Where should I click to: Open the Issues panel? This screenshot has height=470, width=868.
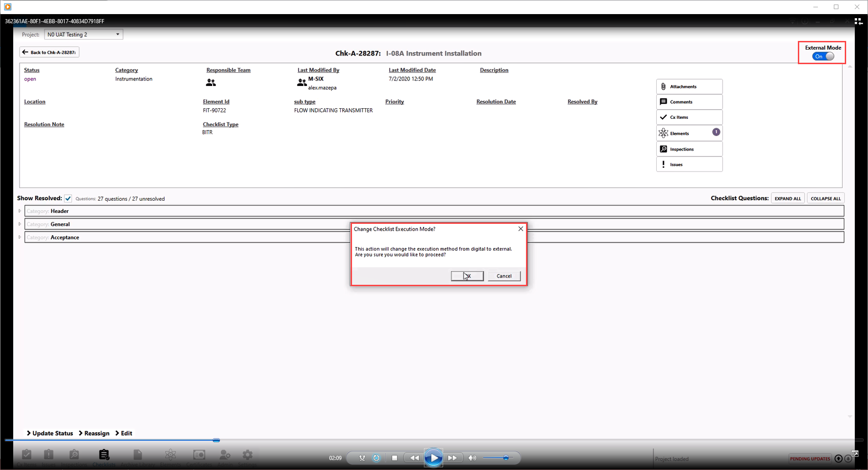pyautogui.click(x=689, y=165)
